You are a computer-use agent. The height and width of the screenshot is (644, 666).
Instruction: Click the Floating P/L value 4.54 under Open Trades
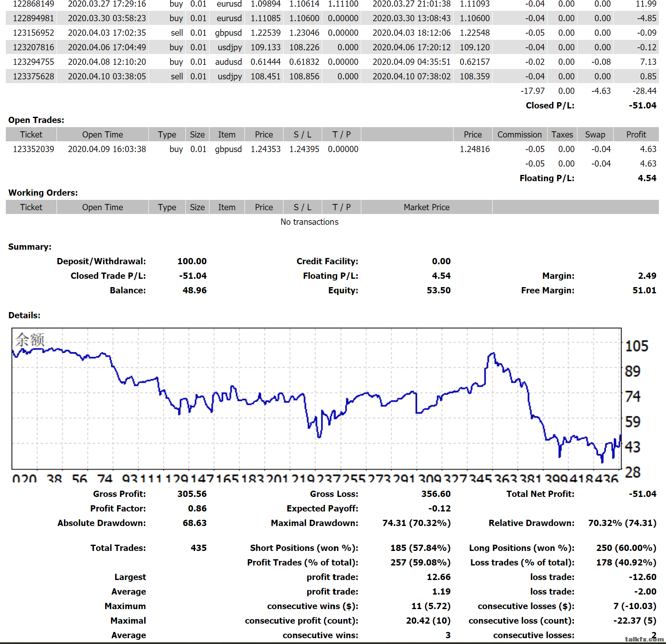pos(647,178)
